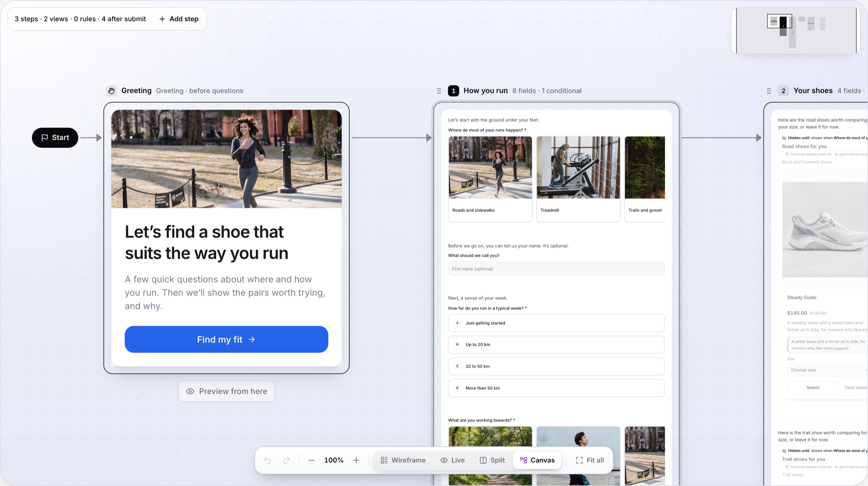Click the step 2 number badge

(783, 91)
